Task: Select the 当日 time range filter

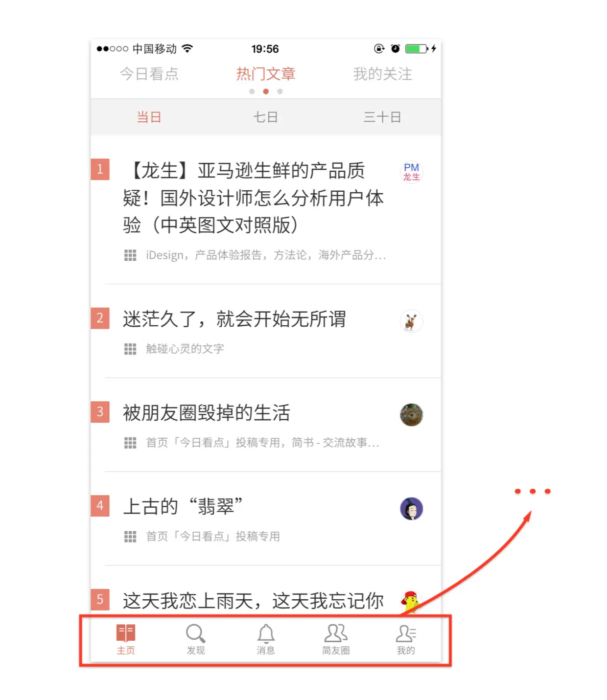Action: click(149, 117)
